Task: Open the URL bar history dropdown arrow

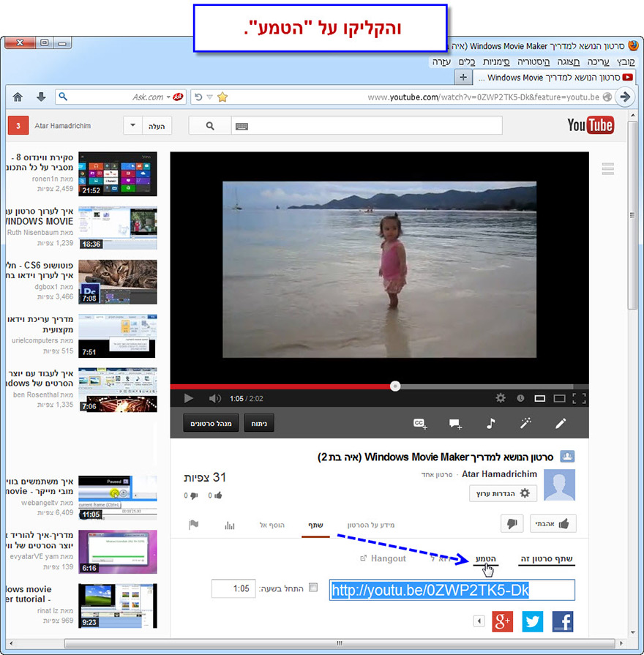Action: coord(209,97)
